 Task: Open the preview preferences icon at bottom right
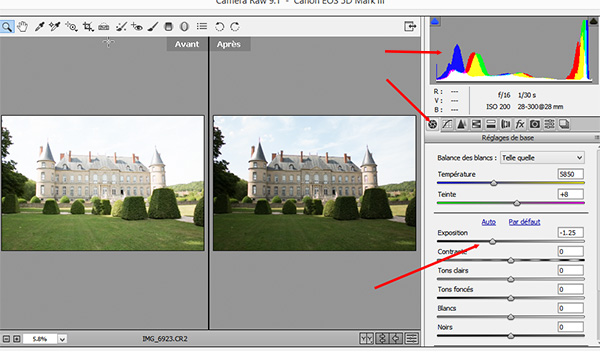411,338
